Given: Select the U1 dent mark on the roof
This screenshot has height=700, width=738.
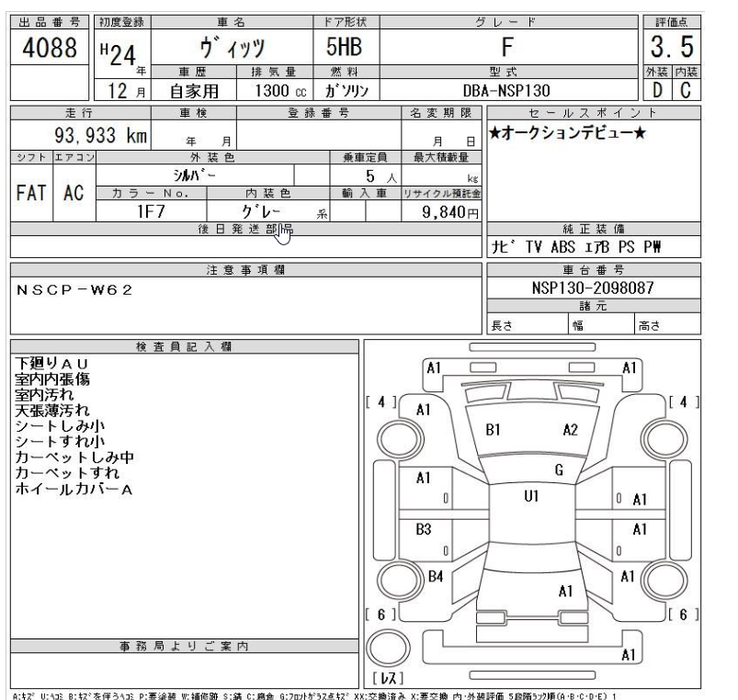Looking at the screenshot, I should (x=530, y=495).
